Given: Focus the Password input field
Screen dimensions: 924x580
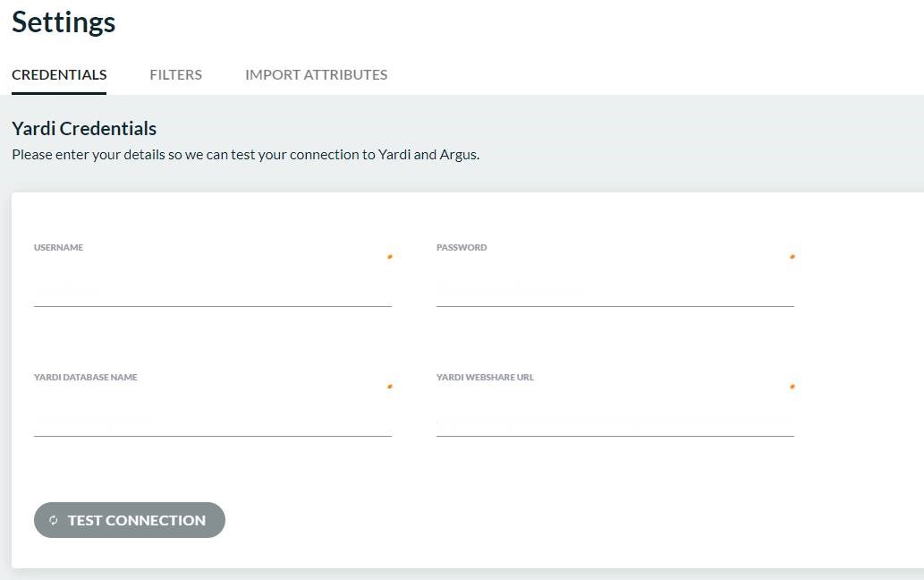Looking at the screenshot, I should pos(615,287).
